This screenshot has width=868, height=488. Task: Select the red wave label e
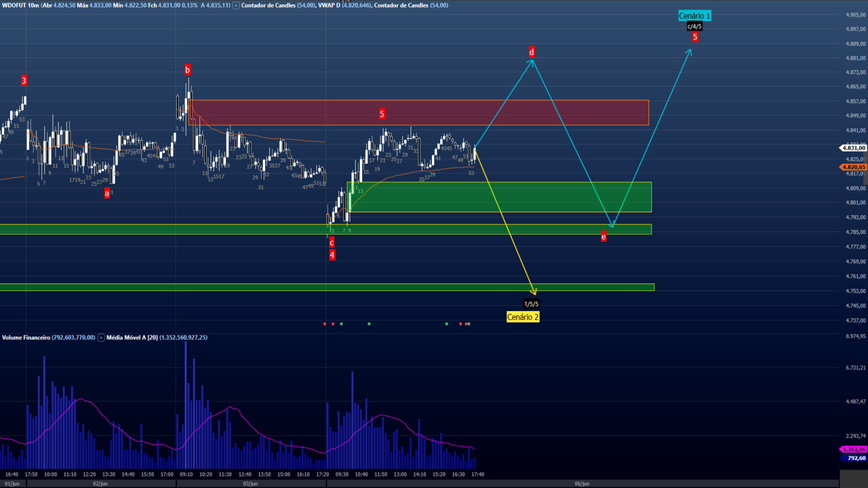click(604, 237)
